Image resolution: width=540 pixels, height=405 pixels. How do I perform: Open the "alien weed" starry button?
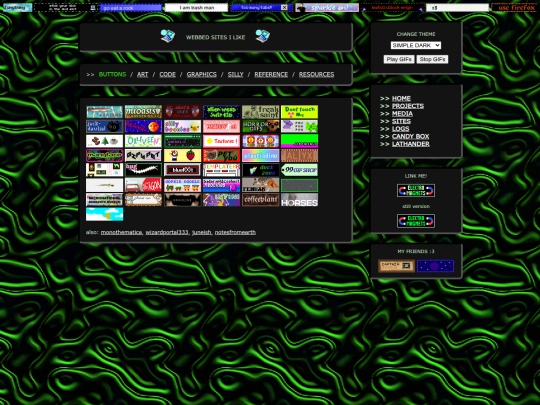click(x=221, y=112)
